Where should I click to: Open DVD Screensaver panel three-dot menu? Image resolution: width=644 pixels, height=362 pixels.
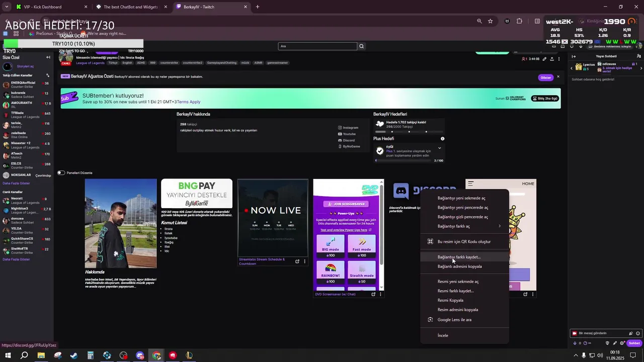380,294
